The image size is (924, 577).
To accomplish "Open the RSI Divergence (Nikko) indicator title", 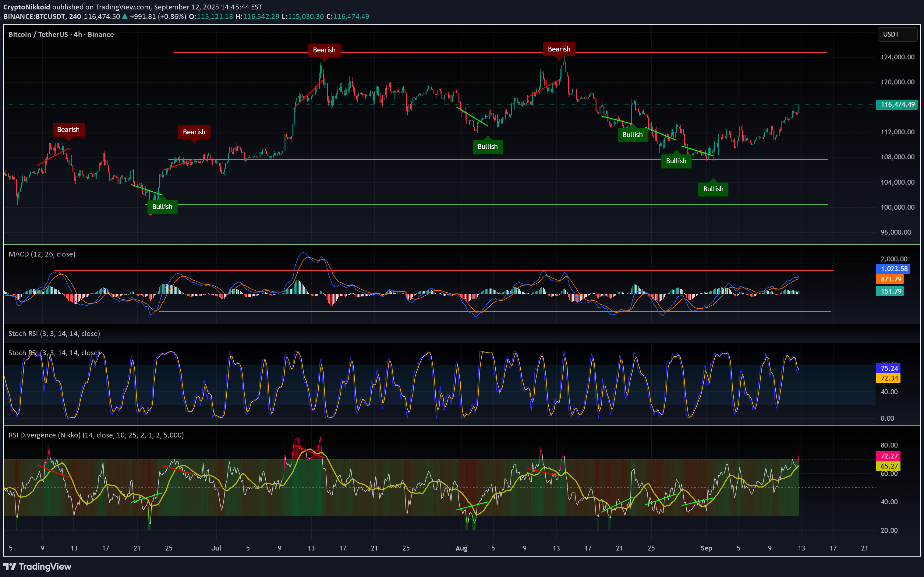I will coord(96,435).
